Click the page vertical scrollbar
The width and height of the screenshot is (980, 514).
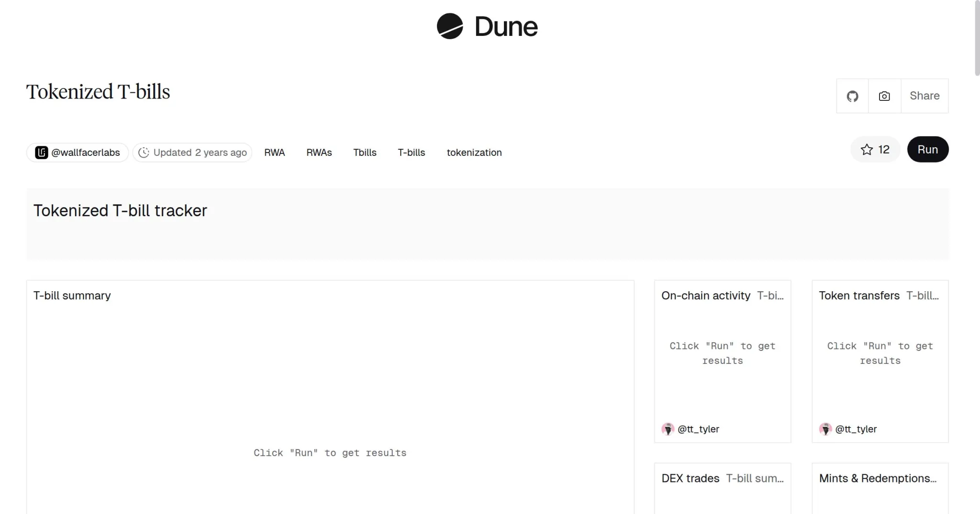click(x=977, y=38)
